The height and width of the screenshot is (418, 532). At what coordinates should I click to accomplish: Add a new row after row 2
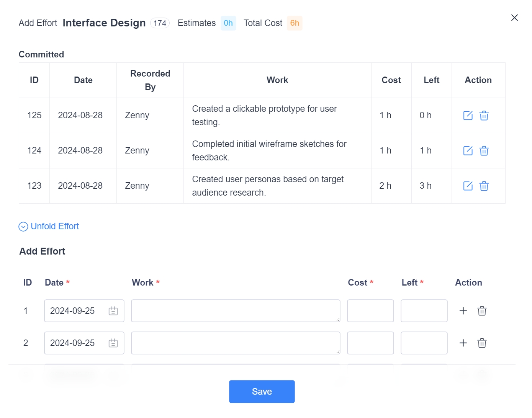[x=463, y=343]
